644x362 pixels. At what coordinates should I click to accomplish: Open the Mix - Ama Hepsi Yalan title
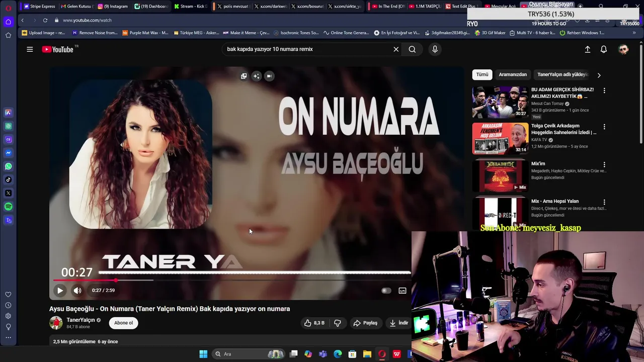pyautogui.click(x=554, y=201)
